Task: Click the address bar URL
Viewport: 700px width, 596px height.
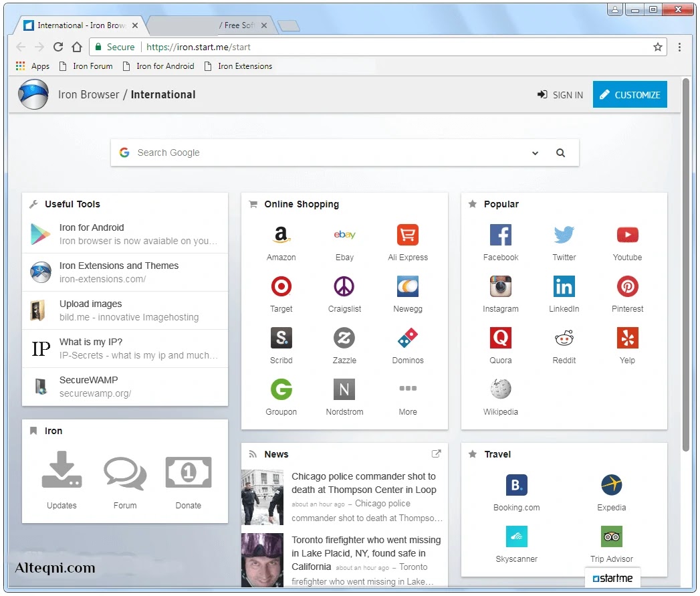Action: point(198,47)
